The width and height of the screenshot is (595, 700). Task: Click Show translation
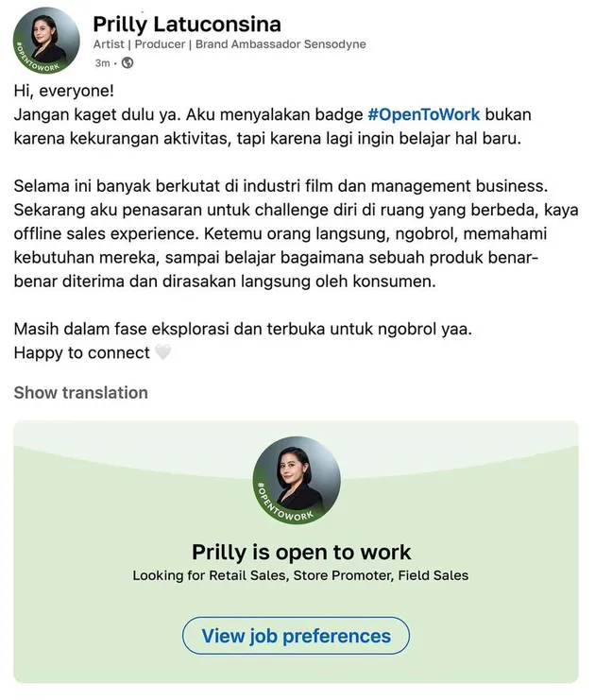click(81, 393)
